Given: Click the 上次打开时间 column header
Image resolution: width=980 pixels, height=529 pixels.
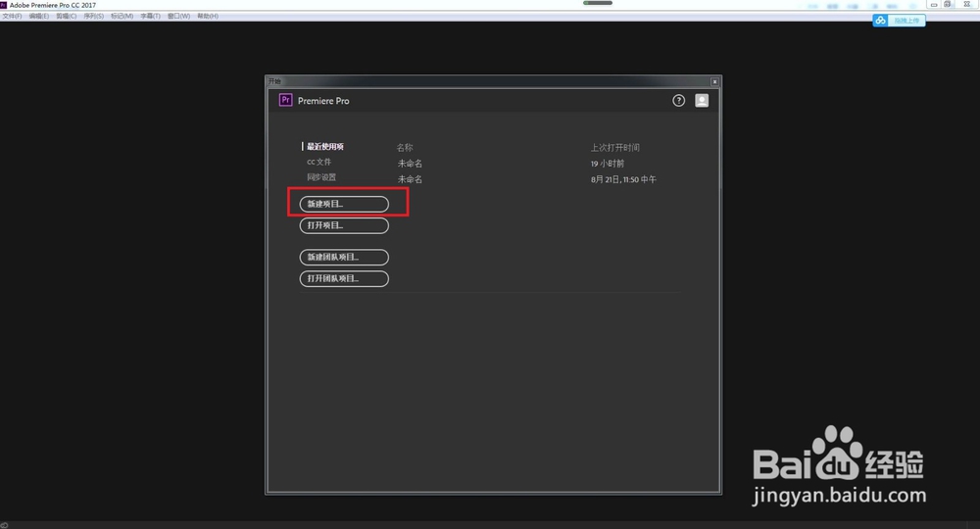Looking at the screenshot, I should click(x=615, y=148).
